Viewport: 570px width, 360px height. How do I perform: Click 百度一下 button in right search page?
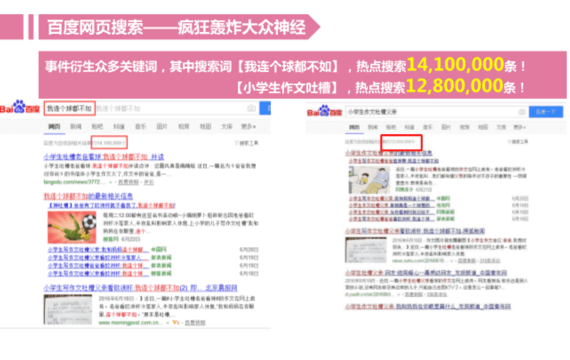pyautogui.click(x=546, y=112)
